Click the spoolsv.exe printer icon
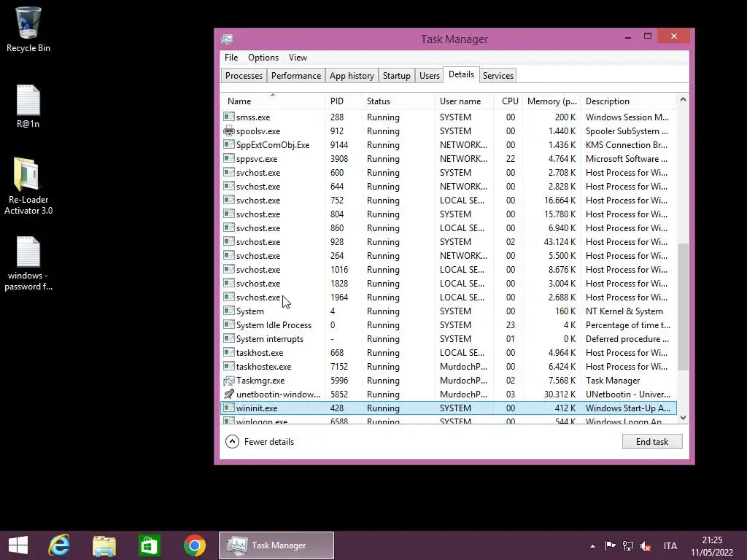The height and width of the screenshot is (560, 747). pos(228,131)
